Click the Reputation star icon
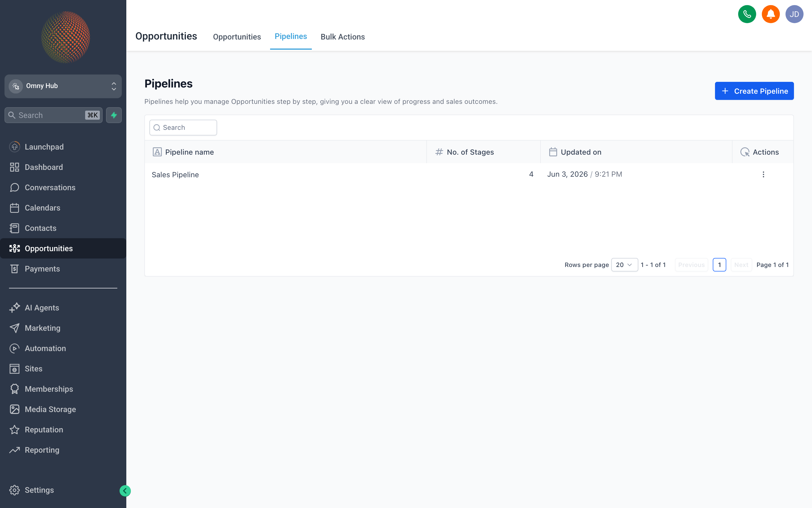Image resolution: width=812 pixels, height=508 pixels. coord(14,430)
